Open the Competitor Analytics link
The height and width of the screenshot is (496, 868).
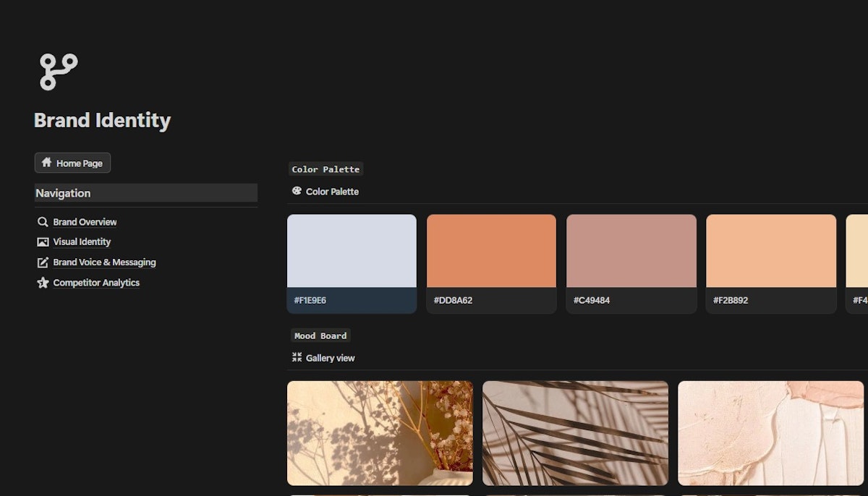tap(96, 283)
